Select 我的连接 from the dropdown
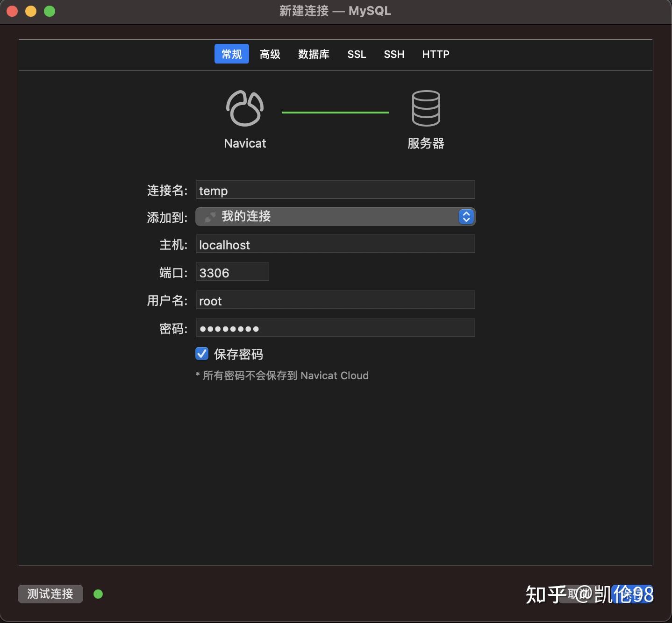The width and height of the screenshot is (672, 623). [x=335, y=217]
